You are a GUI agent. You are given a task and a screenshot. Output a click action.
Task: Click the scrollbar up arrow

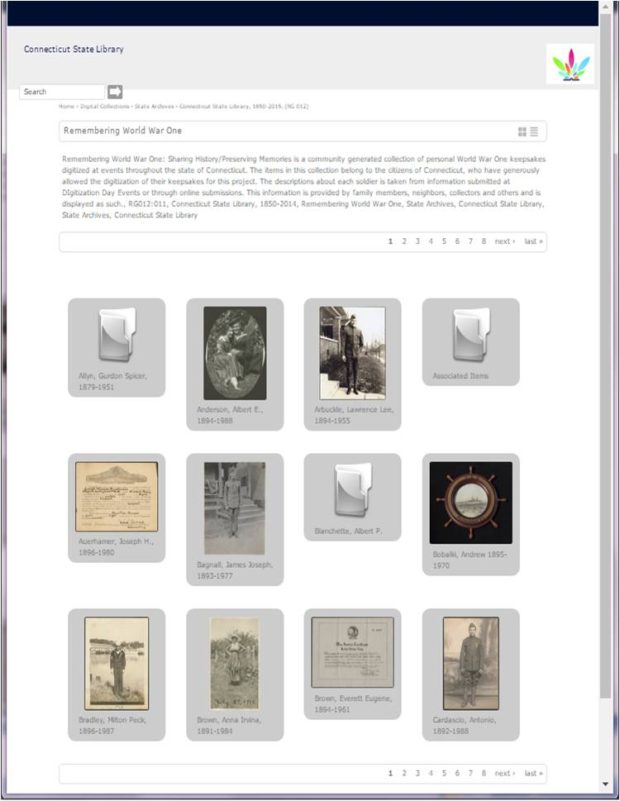(605, 7)
